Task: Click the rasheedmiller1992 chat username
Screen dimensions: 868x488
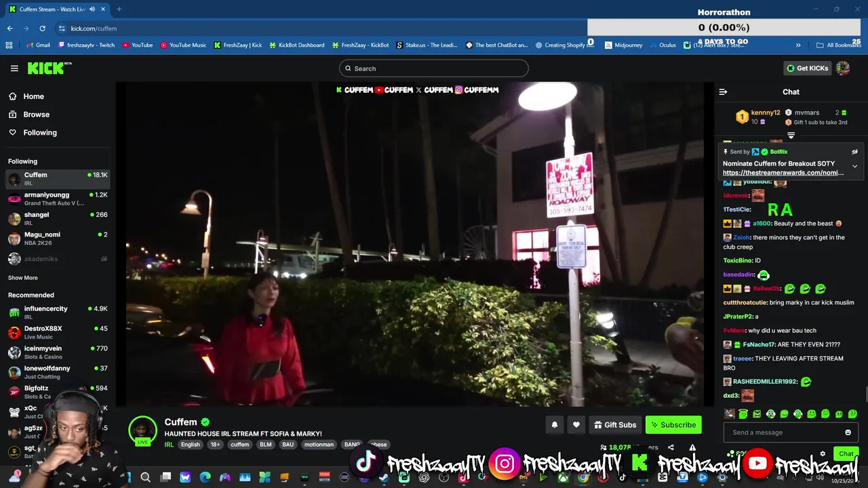Action: click(766, 382)
